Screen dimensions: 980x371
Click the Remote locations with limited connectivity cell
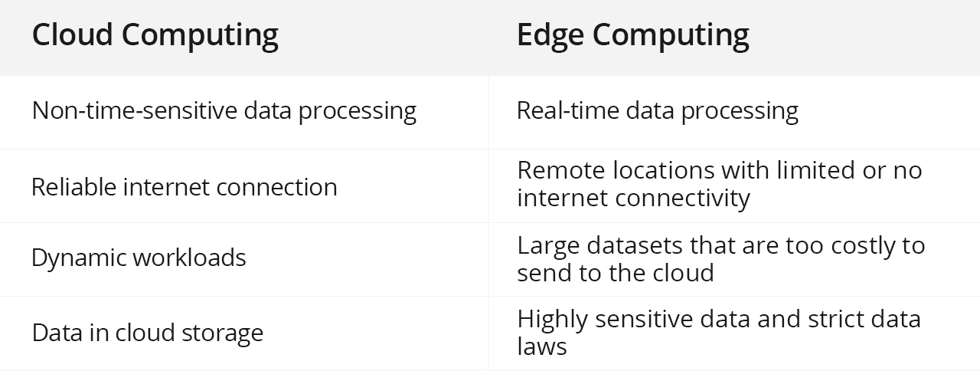718,184
